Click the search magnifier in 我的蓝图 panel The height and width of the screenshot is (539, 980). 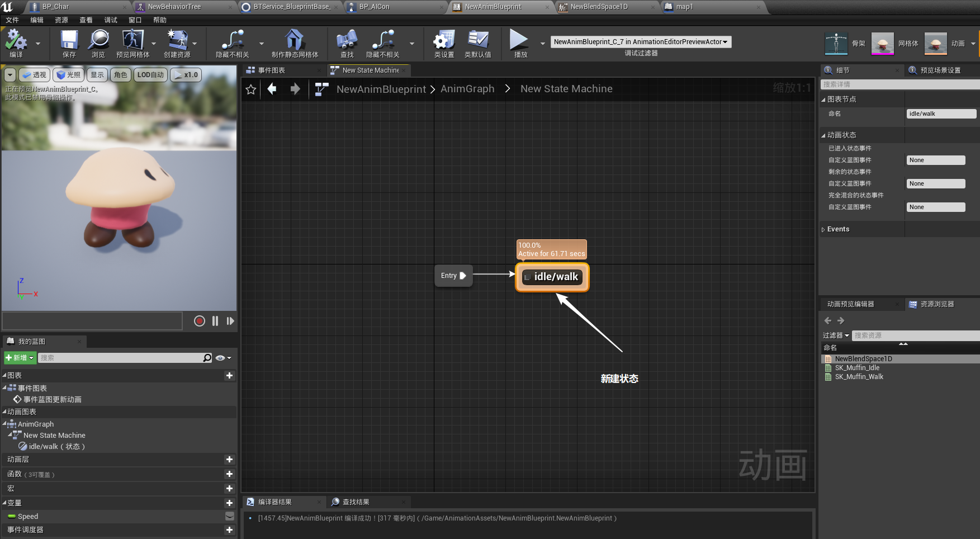pos(207,358)
